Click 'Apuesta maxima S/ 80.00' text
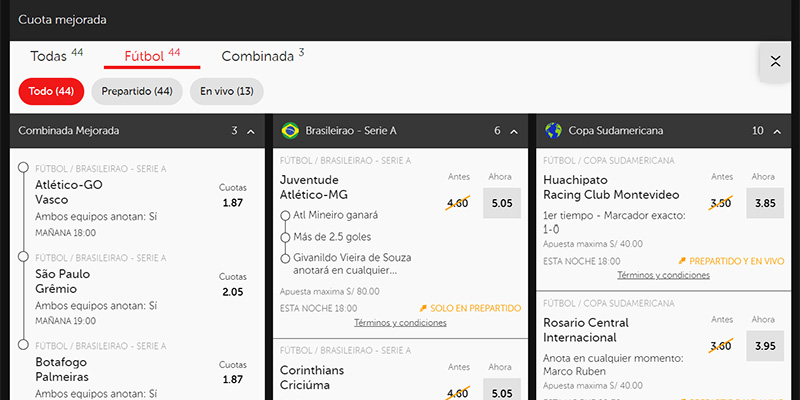This screenshot has height=400, width=800. (x=330, y=292)
